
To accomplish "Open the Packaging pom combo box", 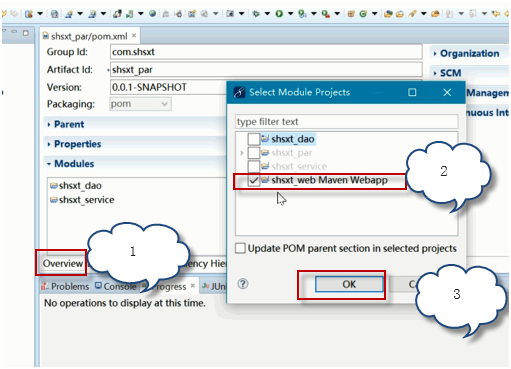I will coord(140,104).
